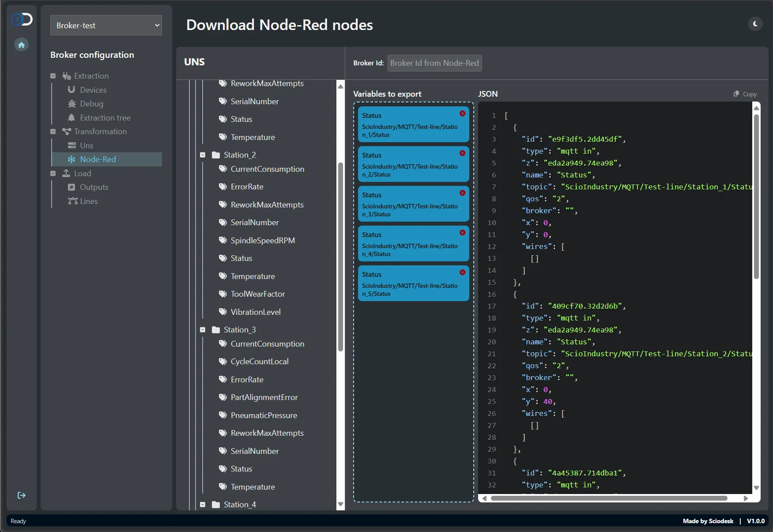Click tag icon beside SpindleSpeedRPM
Image resolution: width=773 pixels, height=532 pixels.
(223, 240)
